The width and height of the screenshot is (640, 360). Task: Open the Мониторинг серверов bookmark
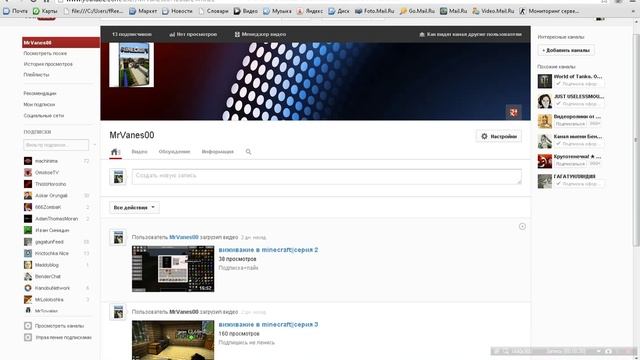click(549, 11)
